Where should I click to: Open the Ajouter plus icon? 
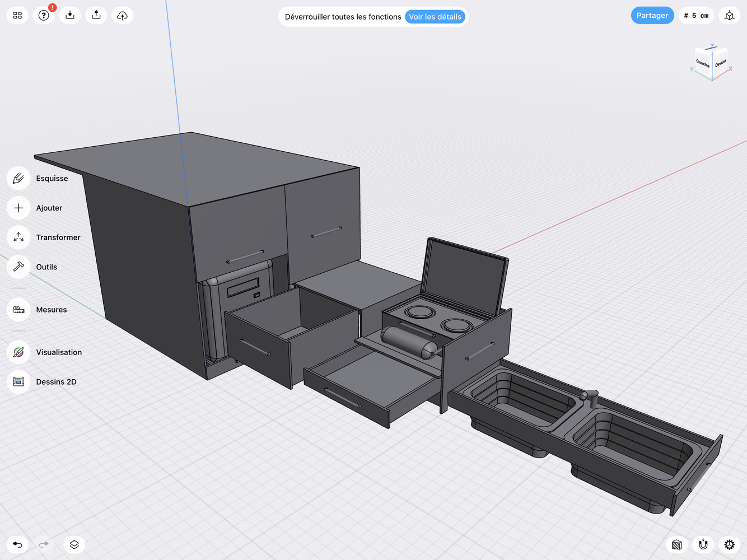click(18, 208)
